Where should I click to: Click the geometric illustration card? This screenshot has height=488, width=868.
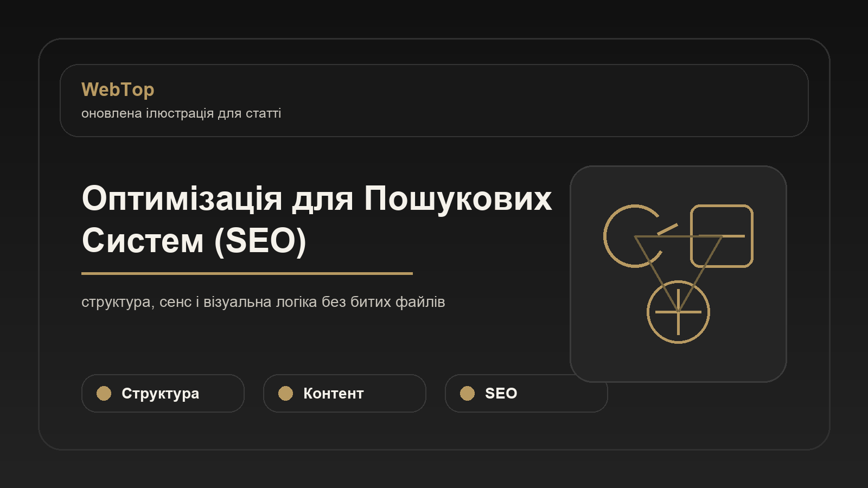point(678,274)
